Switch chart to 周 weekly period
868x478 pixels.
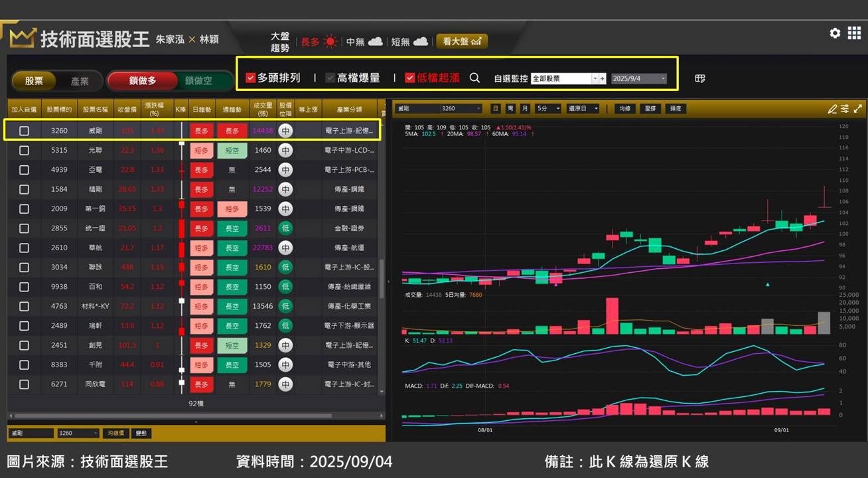pos(510,108)
